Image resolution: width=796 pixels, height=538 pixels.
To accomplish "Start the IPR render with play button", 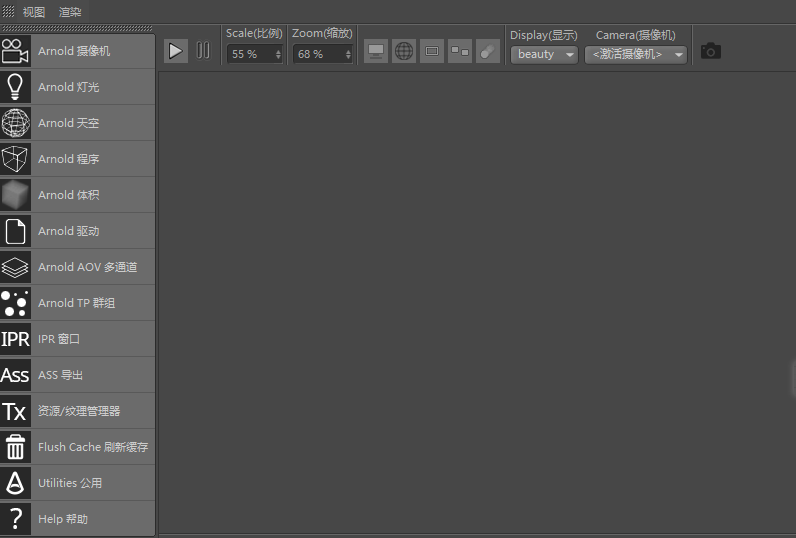I will tap(176, 51).
